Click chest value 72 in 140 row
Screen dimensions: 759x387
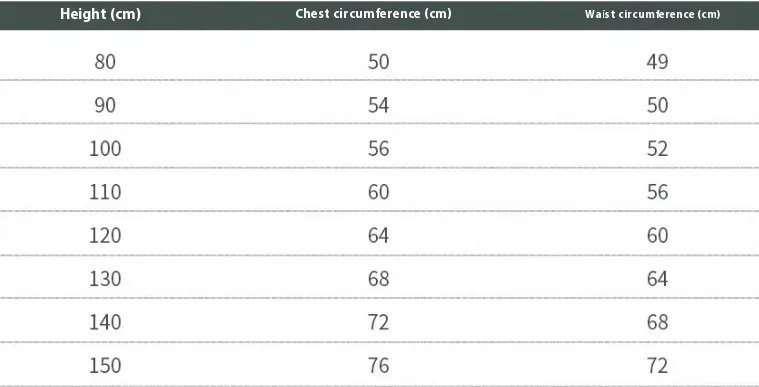(x=379, y=322)
